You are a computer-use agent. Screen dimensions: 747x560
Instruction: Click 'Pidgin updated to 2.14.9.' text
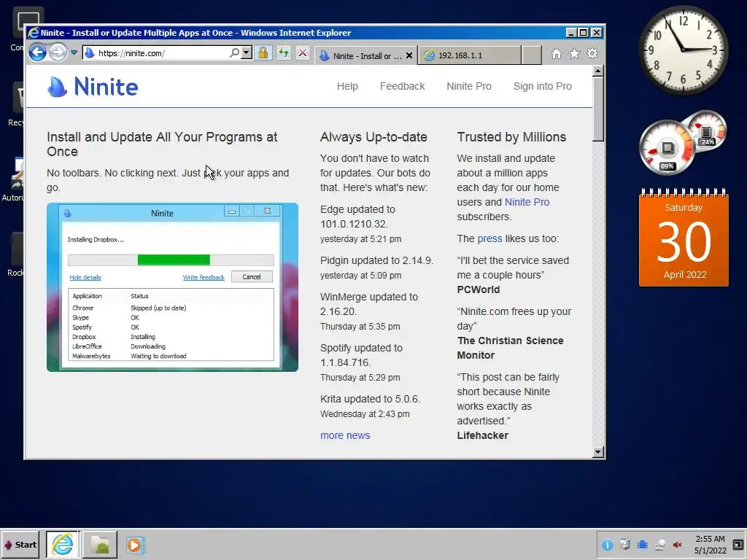point(376,260)
